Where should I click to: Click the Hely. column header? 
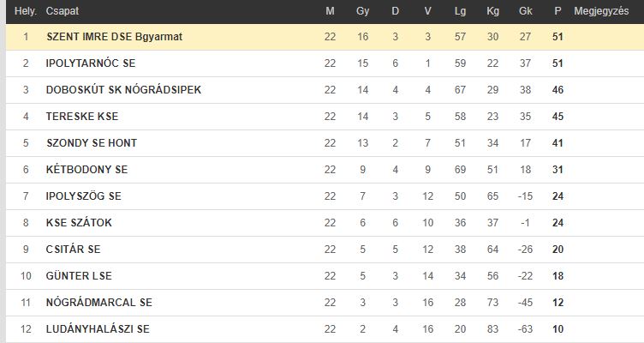[x=26, y=11]
